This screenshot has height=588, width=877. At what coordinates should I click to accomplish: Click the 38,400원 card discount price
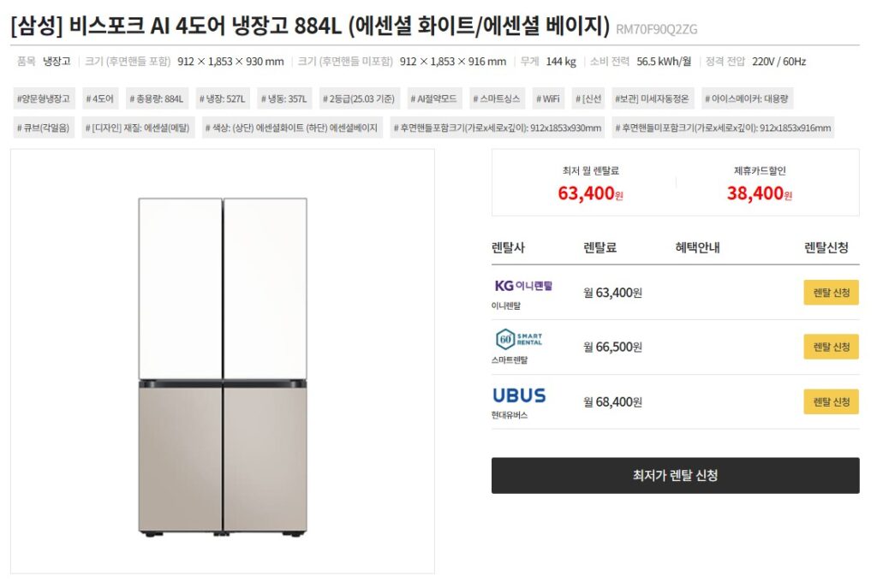pyautogui.click(x=760, y=195)
